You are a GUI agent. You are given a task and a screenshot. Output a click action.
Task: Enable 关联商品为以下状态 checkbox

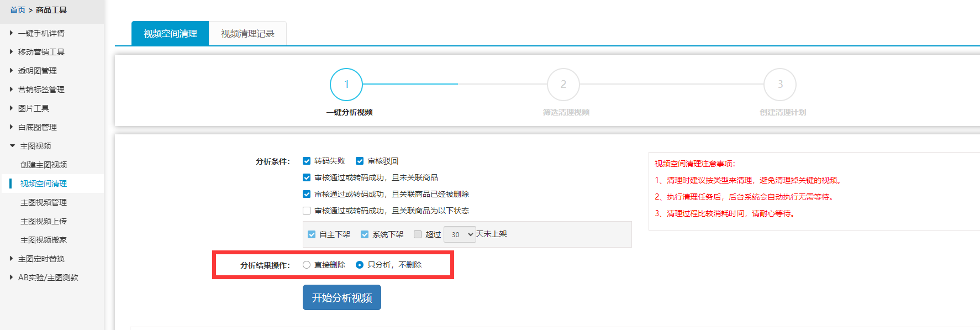(x=307, y=211)
